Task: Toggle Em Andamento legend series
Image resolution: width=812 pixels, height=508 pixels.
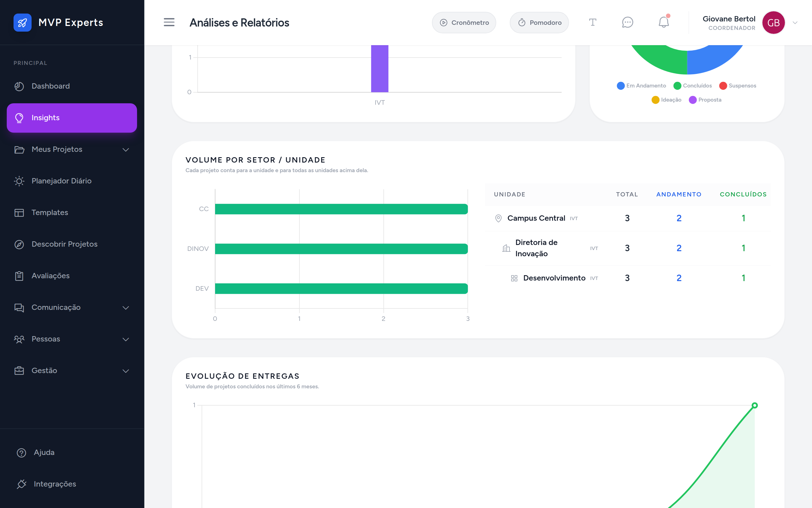Action: tap(641, 86)
